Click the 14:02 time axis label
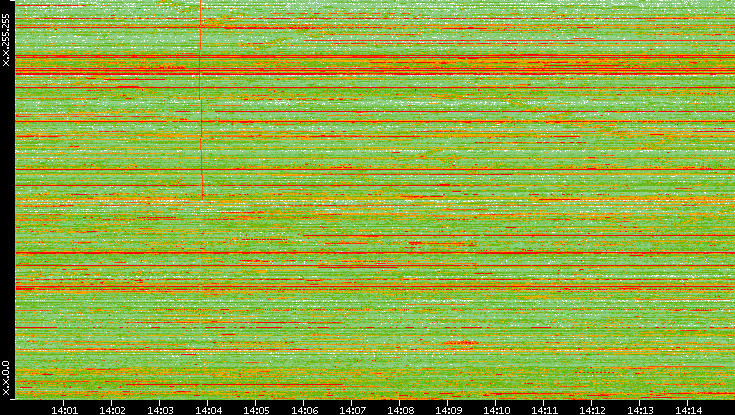Image resolution: width=735 pixels, height=415 pixels. pos(112,410)
